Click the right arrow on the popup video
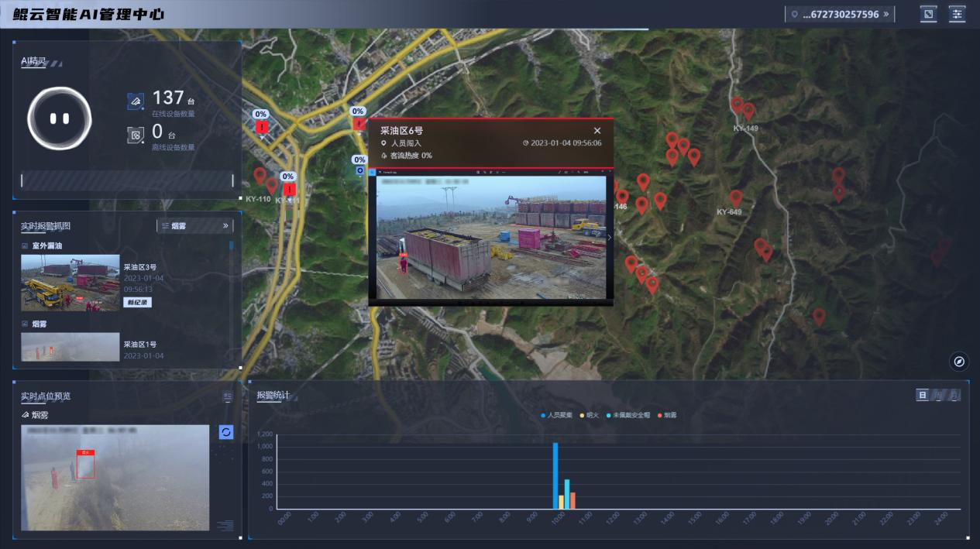The width and height of the screenshot is (980, 549). pos(609,238)
